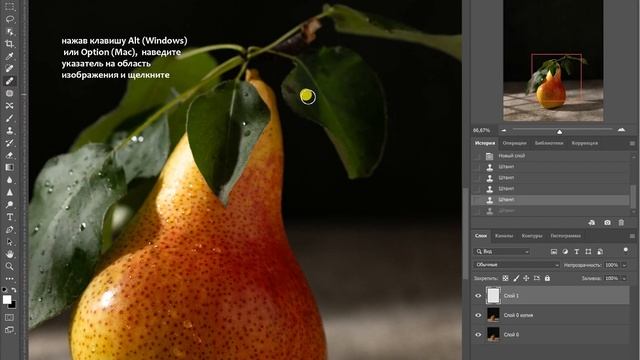Select the Zoom magnifier tool

pyautogui.click(x=9, y=267)
